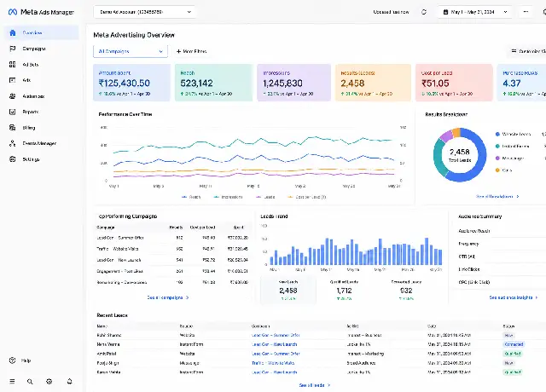The image size is (546, 392).
Task: Expand the All Campaigns filter dropdown
Action: pyautogui.click(x=131, y=51)
